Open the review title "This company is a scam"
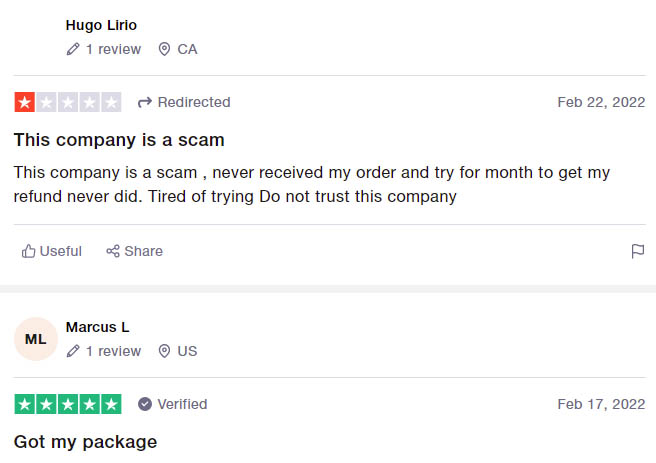This screenshot has width=656, height=463. tap(119, 140)
